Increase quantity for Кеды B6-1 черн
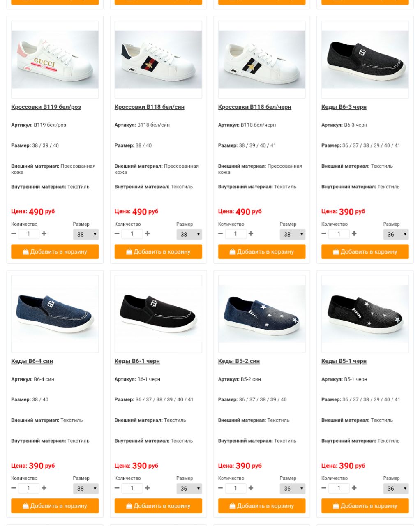The height and width of the screenshot is (526, 420). 147,488
